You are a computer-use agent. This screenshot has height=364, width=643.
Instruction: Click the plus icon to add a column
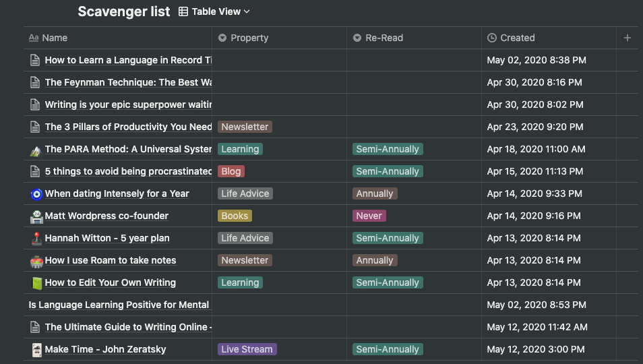[x=627, y=38]
